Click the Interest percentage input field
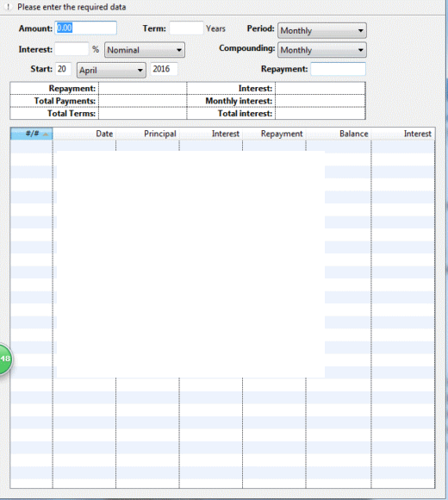 coord(72,49)
